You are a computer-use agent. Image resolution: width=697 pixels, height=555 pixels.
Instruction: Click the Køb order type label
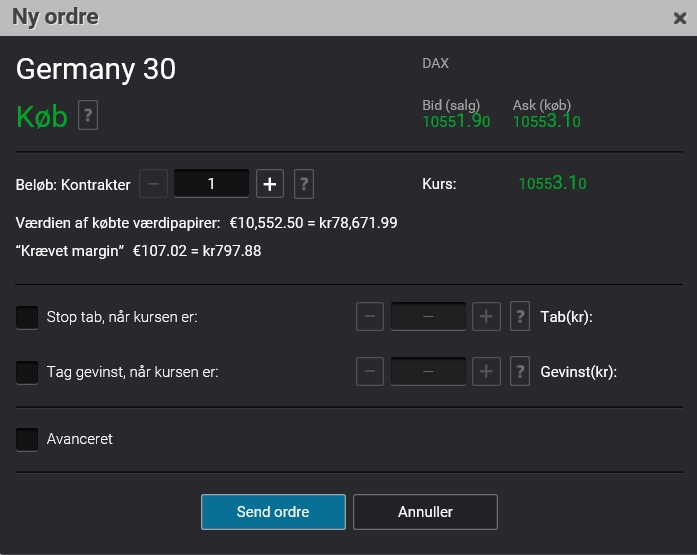point(42,117)
